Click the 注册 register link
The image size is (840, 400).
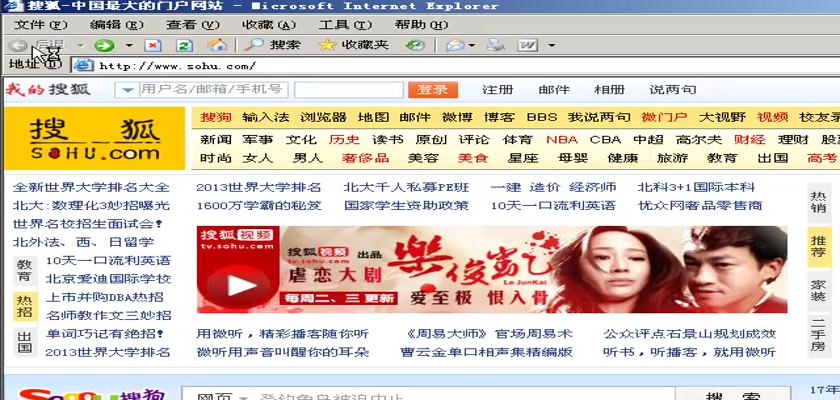pos(497,89)
